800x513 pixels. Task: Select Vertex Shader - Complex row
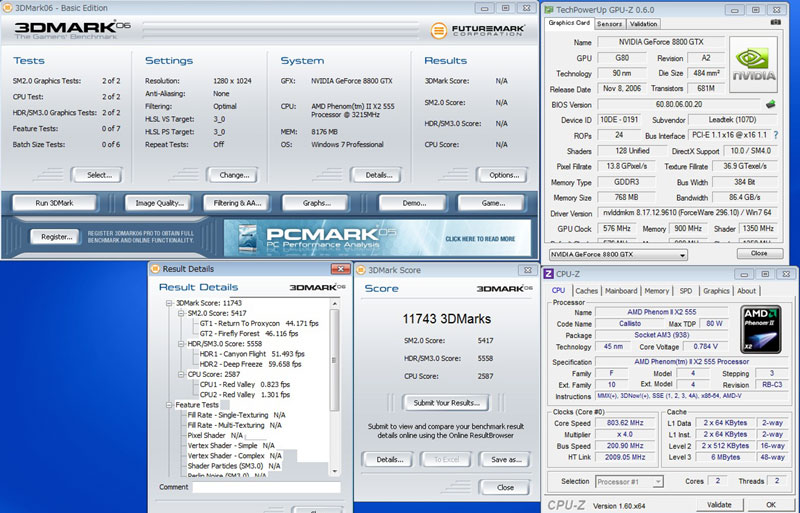234,456
